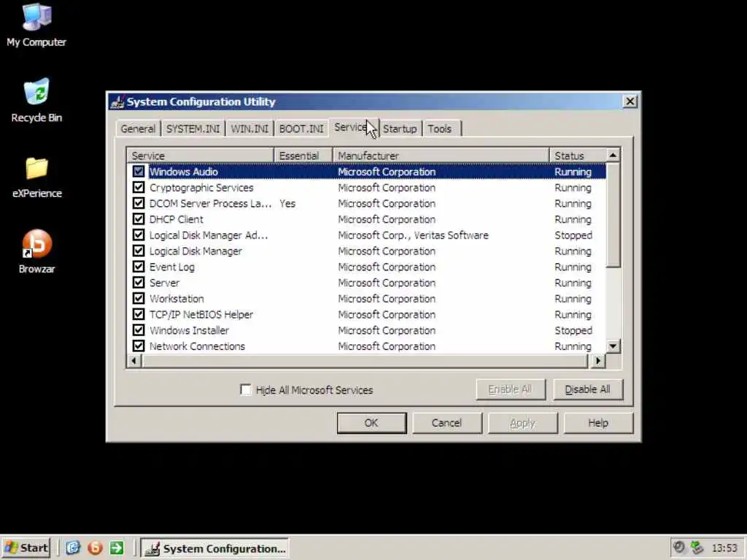This screenshot has width=747, height=560.
Task: Select the Services tab
Action: click(x=353, y=127)
